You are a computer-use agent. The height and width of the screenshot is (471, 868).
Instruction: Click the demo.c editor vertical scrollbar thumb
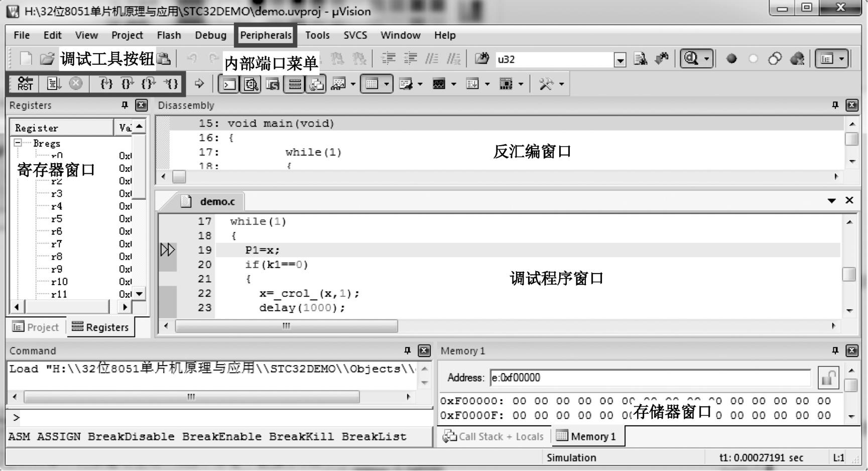click(x=849, y=274)
